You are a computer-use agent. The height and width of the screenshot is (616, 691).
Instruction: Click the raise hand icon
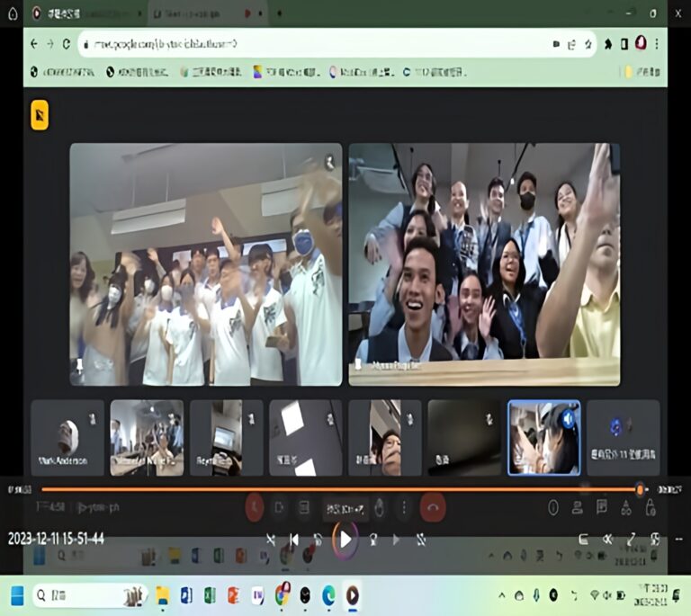[x=380, y=508]
